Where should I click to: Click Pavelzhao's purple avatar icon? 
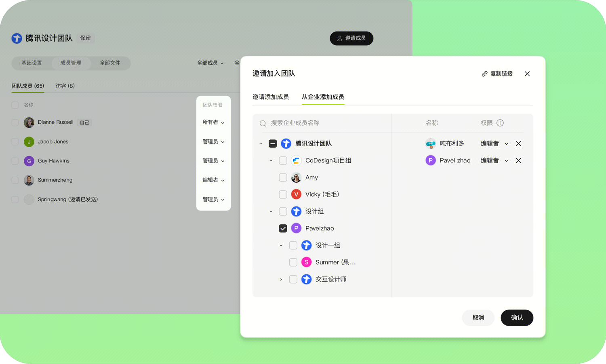[x=296, y=228]
